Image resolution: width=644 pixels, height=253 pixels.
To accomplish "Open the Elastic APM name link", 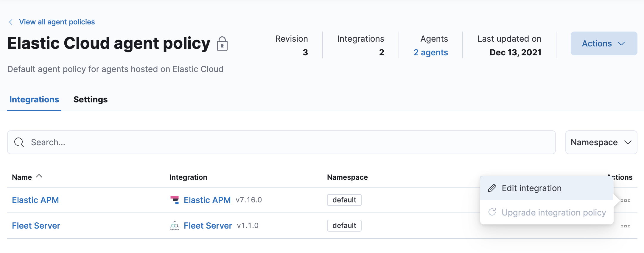I will [x=35, y=200].
